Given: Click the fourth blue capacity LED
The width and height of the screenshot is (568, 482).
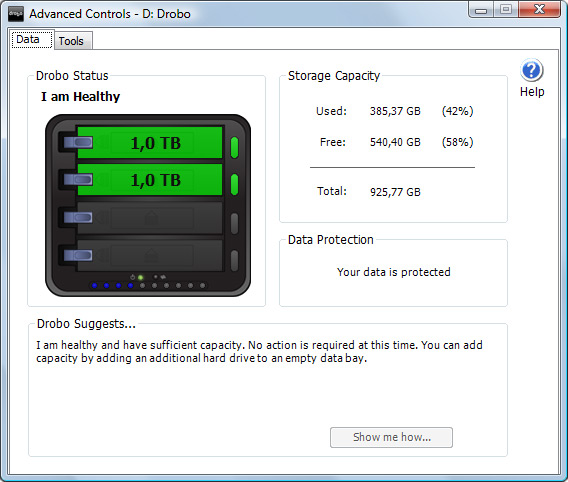Looking at the screenshot, I should tap(130, 285).
